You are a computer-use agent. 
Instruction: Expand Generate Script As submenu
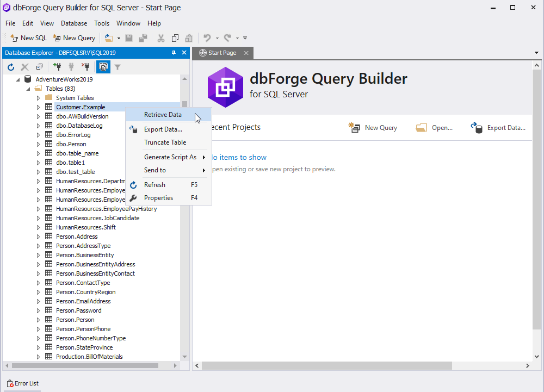tap(169, 157)
